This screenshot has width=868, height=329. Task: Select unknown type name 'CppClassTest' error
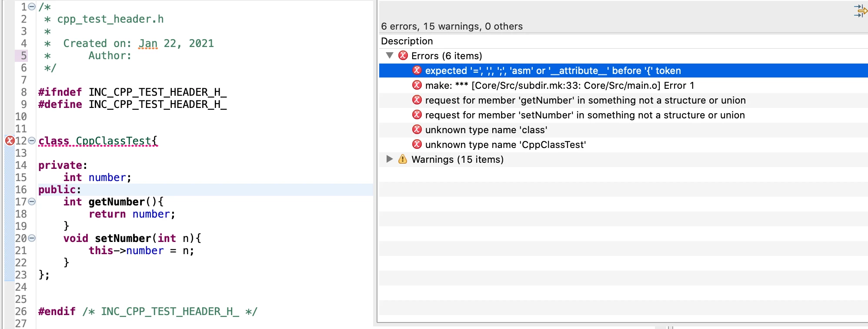pyautogui.click(x=624, y=144)
